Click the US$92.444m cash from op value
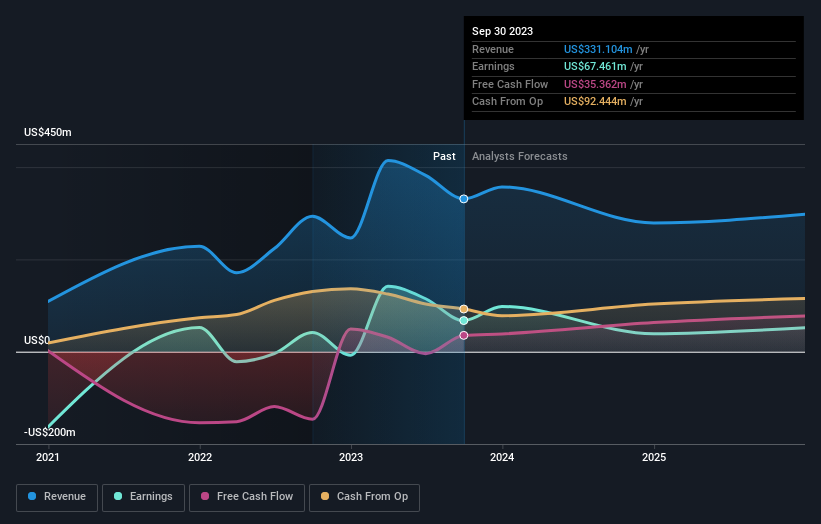This screenshot has width=821, height=524. pyautogui.click(x=595, y=102)
